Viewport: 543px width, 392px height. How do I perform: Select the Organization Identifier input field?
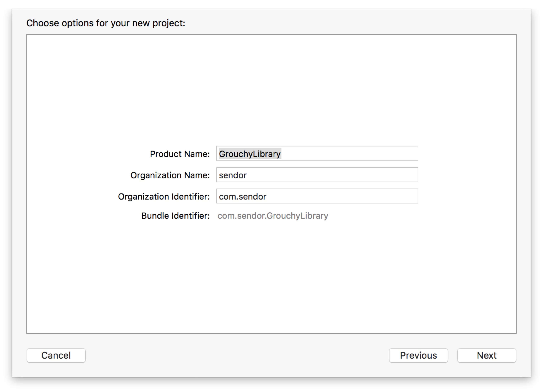(x=317, y=196)
